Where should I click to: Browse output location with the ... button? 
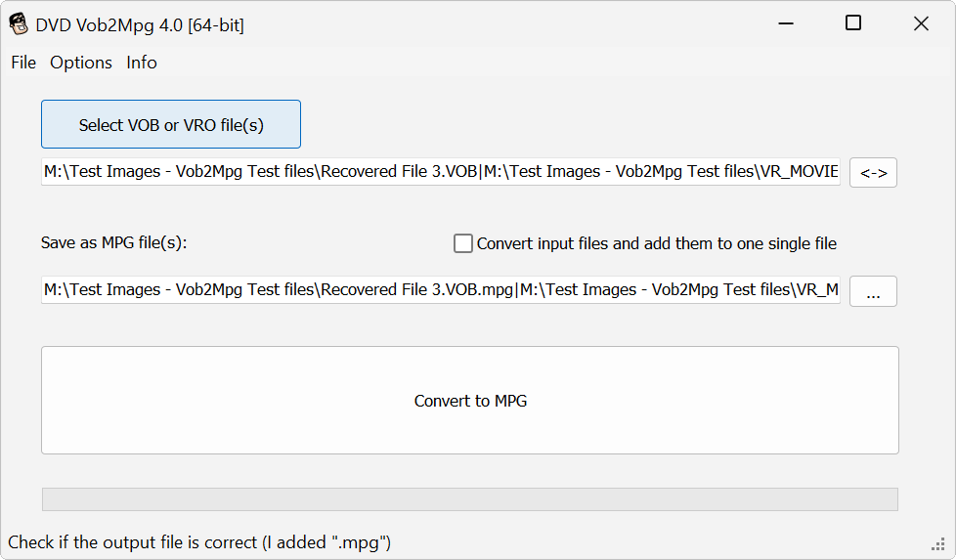click(873, 291)
